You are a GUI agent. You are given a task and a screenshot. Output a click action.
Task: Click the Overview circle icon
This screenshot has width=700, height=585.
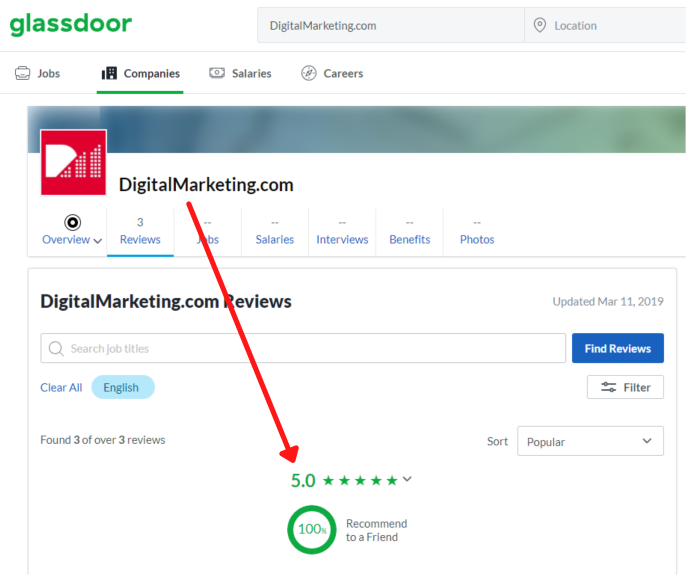point(72,222)
